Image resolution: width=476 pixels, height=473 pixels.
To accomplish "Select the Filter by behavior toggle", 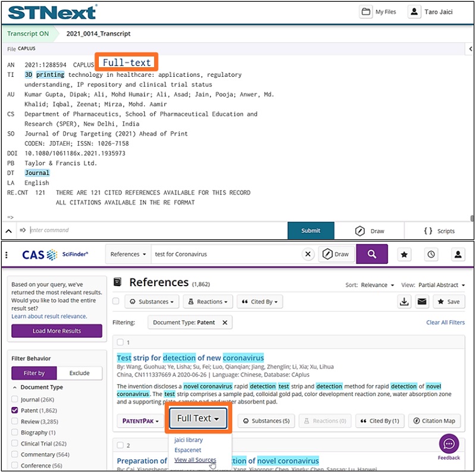I will 34,373.
